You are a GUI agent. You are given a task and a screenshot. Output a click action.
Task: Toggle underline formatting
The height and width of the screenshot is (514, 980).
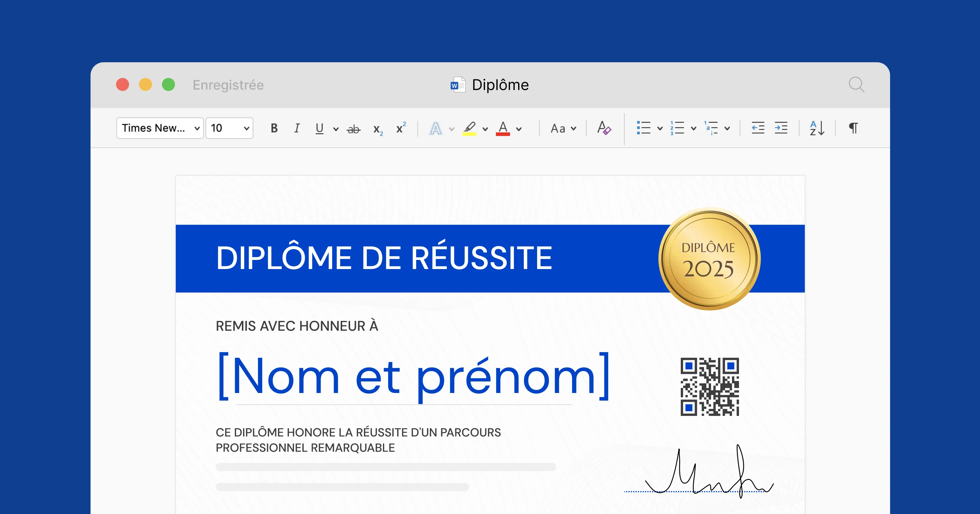click(320, 129)
